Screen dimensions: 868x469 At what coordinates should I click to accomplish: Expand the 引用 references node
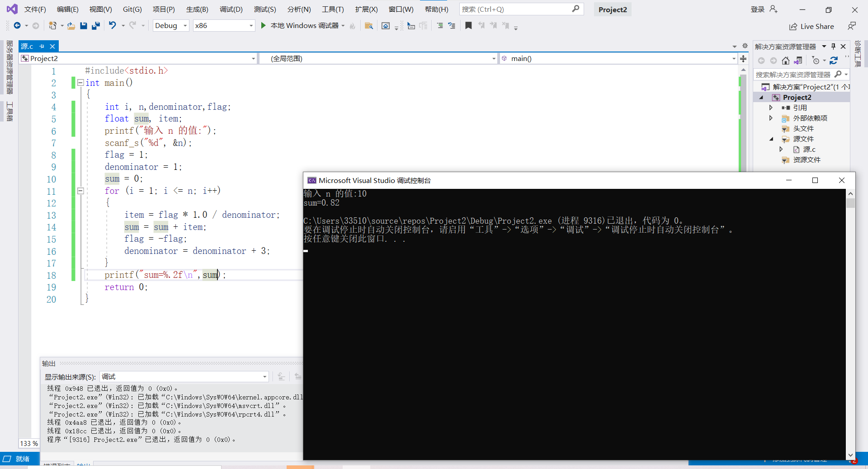[771, 108]
